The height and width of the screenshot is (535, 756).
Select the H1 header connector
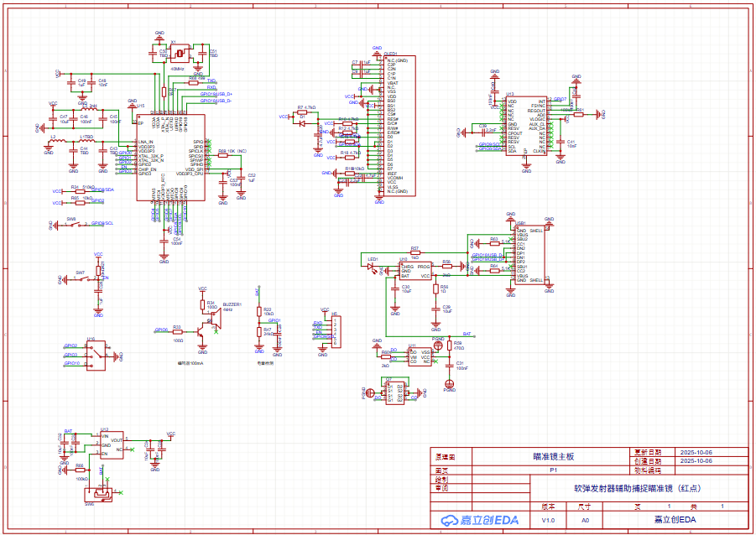(x=336, y=332)
